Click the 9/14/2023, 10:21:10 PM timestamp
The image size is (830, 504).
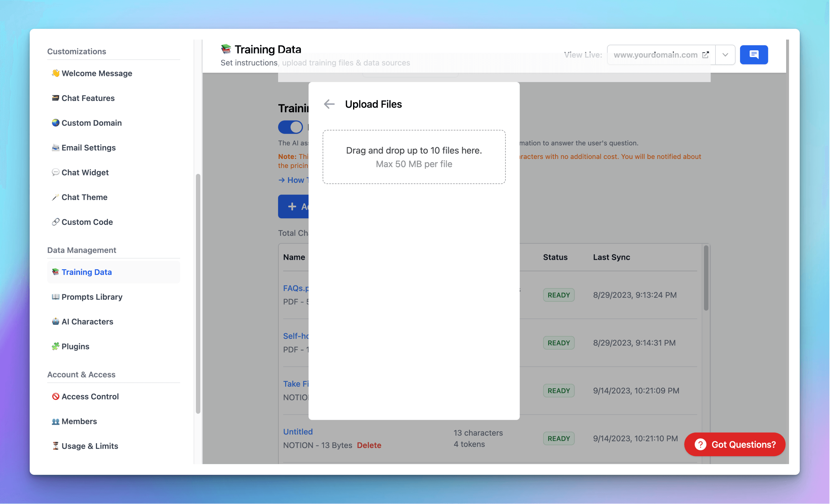point(635,438)
